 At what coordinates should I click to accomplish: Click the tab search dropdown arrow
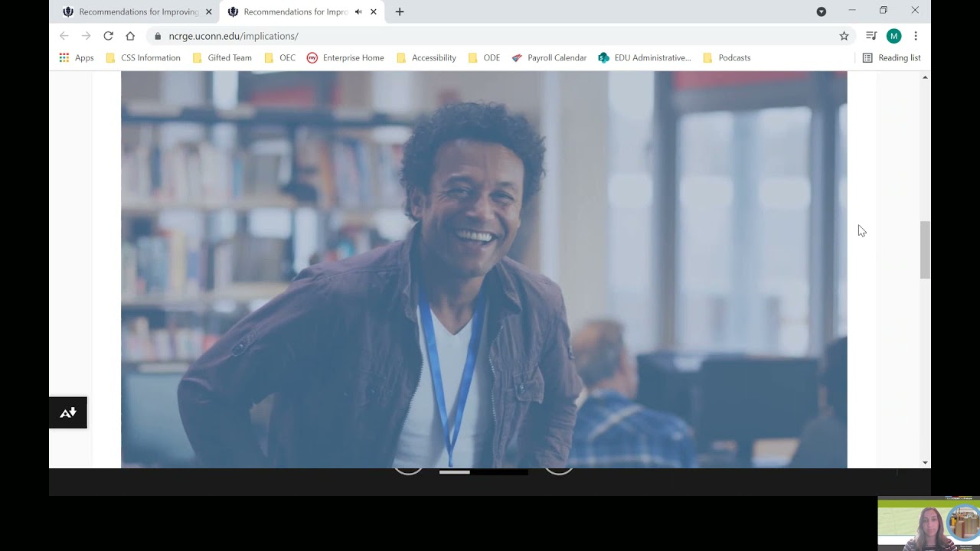pyautogui.click(x=822, y=11)
